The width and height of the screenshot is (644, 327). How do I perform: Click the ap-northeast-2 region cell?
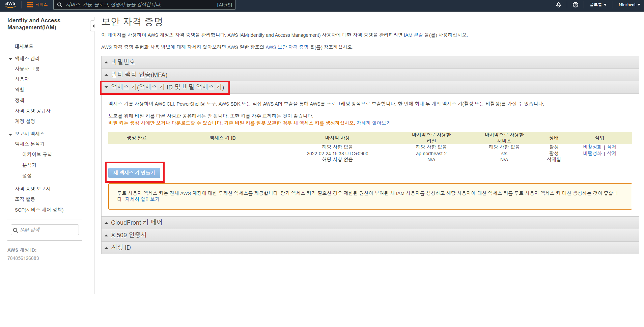click(x=431, y=154)
